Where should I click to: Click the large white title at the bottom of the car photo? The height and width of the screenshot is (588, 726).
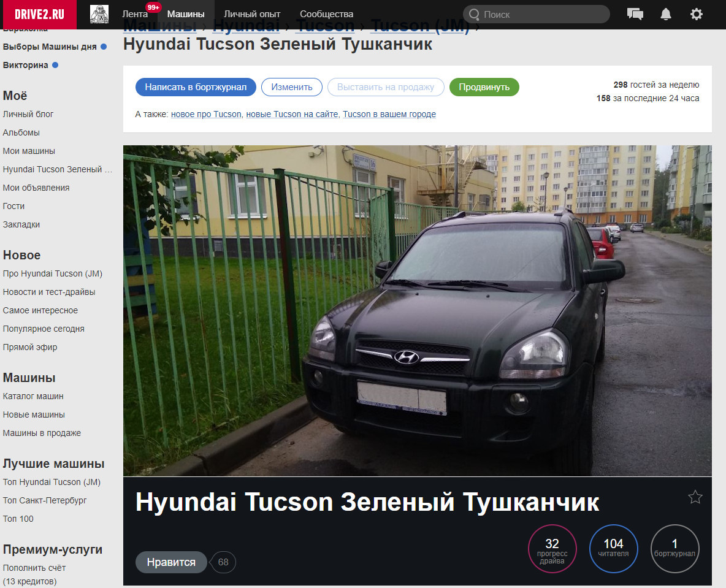coord(367,502)
